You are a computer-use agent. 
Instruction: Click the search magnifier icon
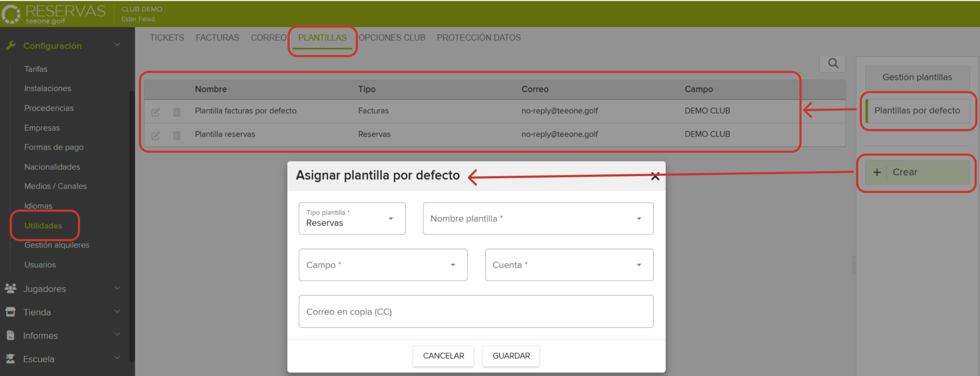pos(832,64)
